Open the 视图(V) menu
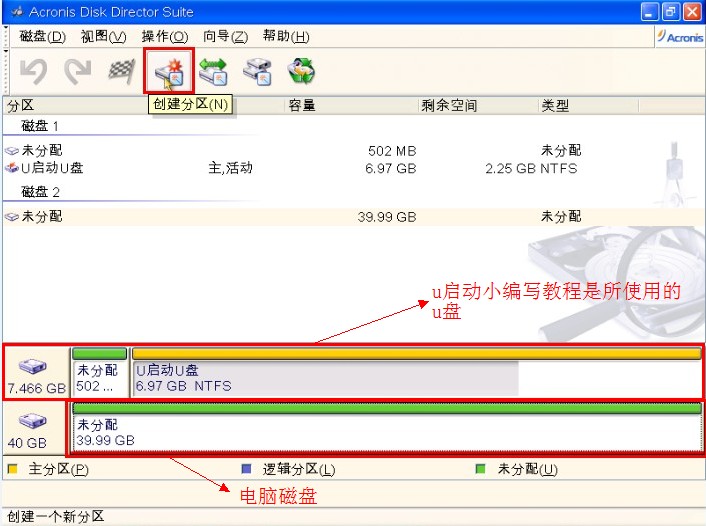 click(x=104, y=36)
